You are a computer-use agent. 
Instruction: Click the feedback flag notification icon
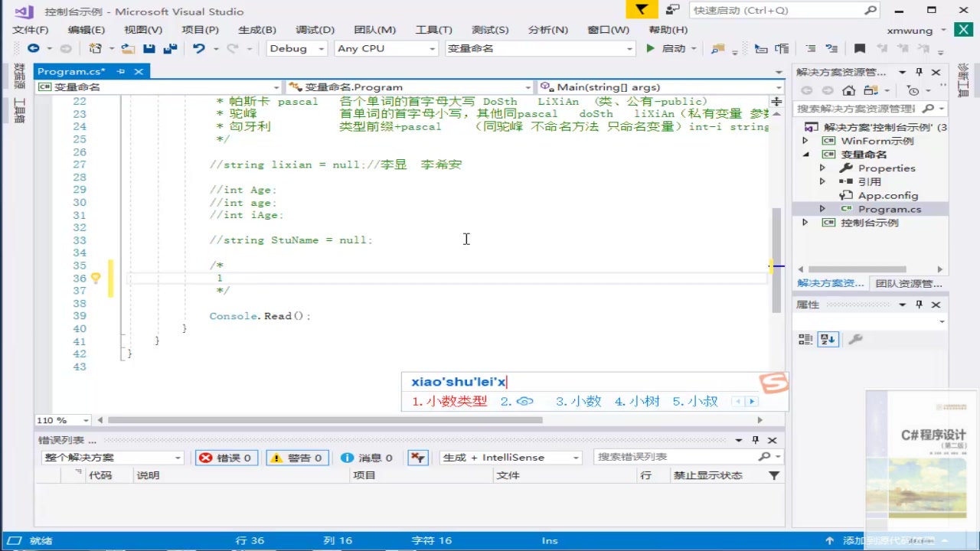click(x=642, y=10)
